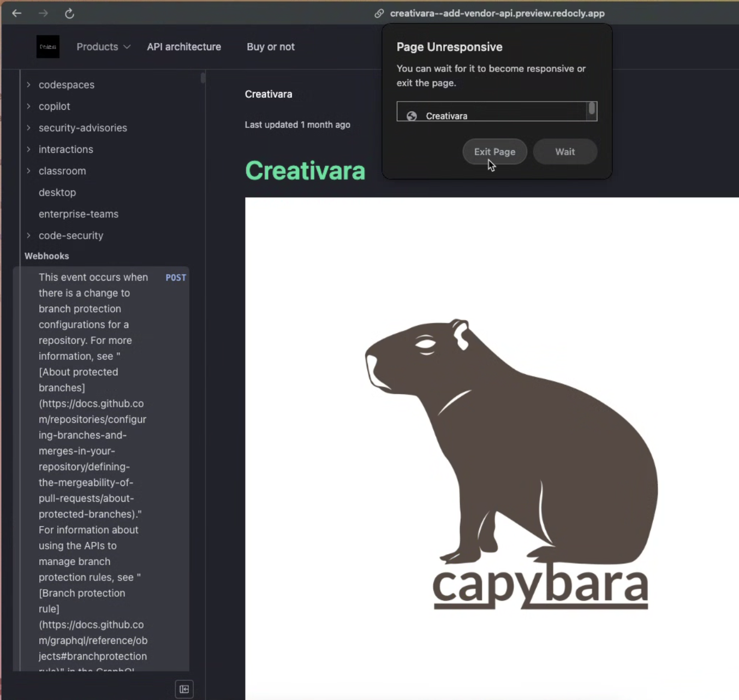Select the codespaces sidebar label

coord(67,85)
